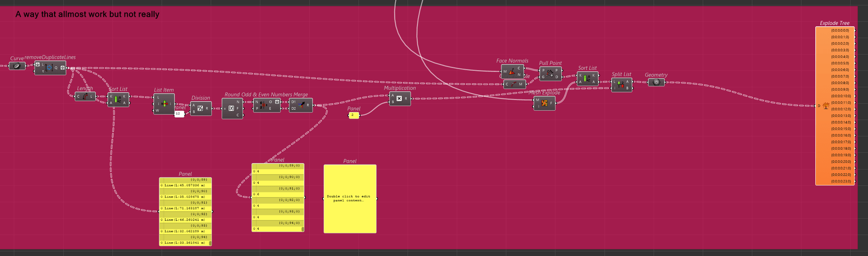Click the {0;0;0;15;0} output of Explode Tree
Viewport: 868px width, 256px height.
840,129
